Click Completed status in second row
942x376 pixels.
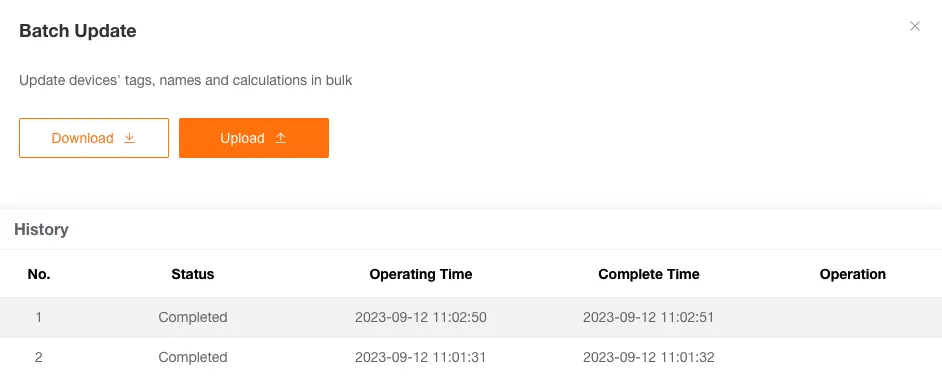pyautogui.click(x=193, y=357)
